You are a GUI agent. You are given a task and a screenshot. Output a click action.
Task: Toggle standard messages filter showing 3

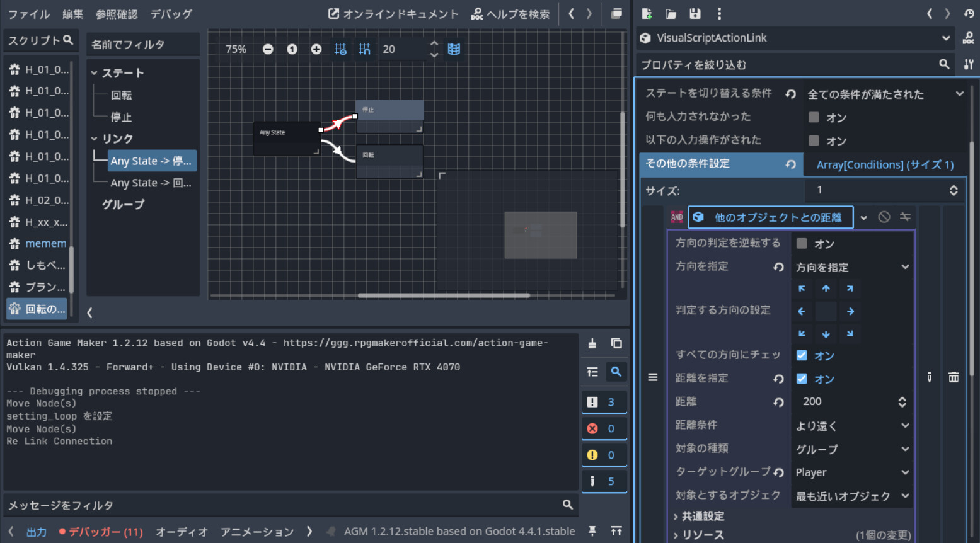click(x=604, y=402)
